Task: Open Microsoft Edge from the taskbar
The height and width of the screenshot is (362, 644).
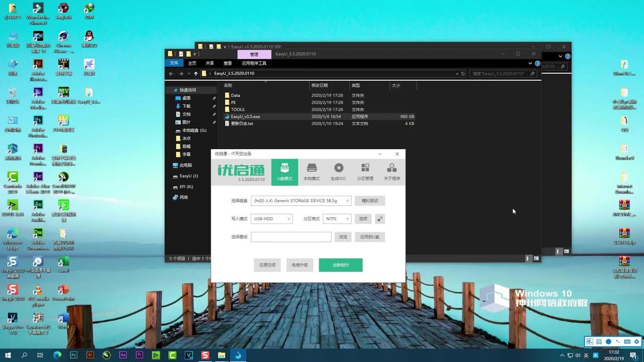Action: tap(57, 355)
